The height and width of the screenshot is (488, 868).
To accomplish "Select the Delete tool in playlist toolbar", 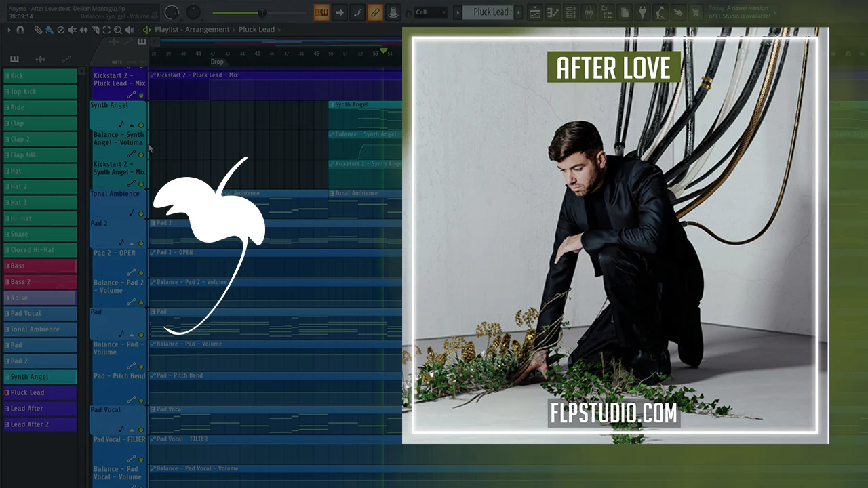I will point(61,30).
